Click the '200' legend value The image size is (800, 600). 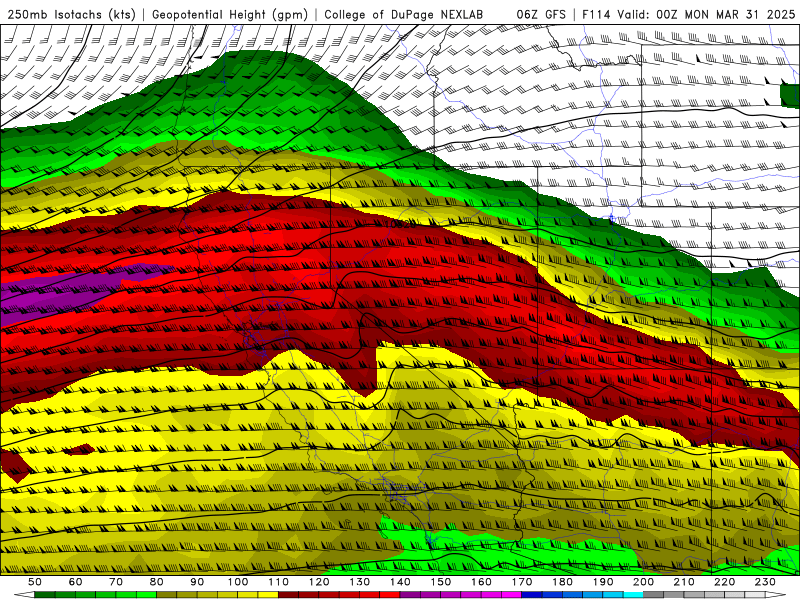pyautogui.click(x=643, y=582)
